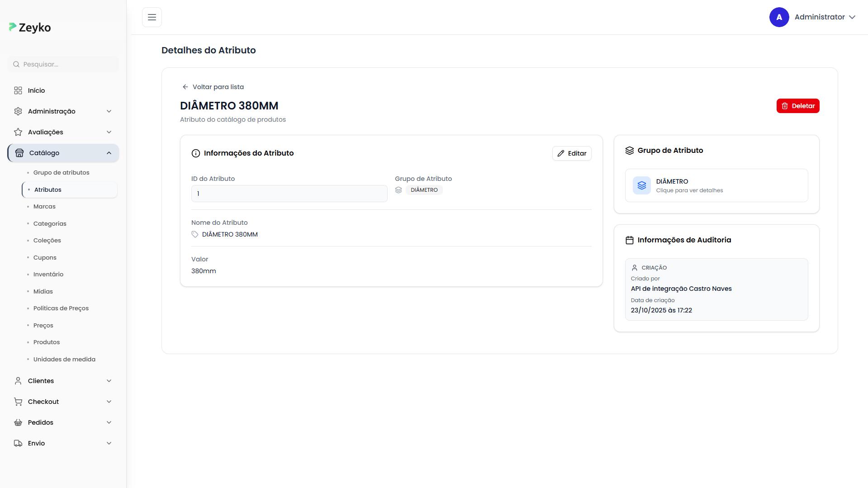
Task: Click the Pedidos basket icon
Action: pos(18,422)
